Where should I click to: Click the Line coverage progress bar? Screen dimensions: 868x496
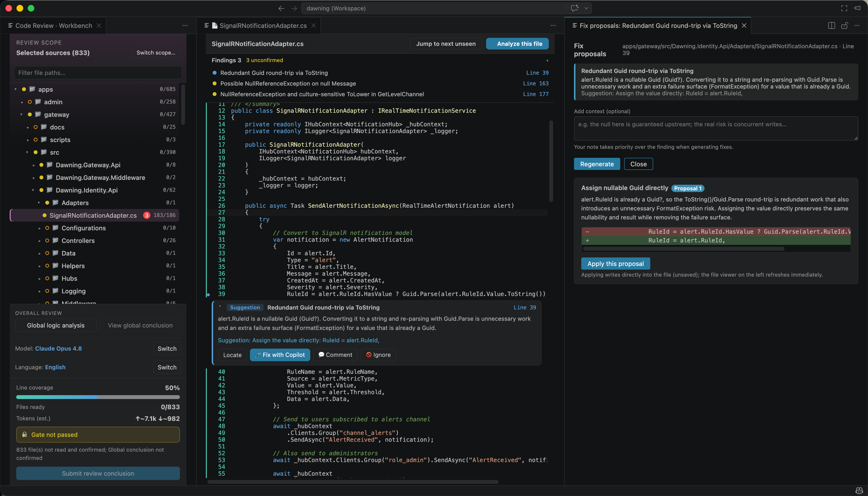tap(98, 397)
